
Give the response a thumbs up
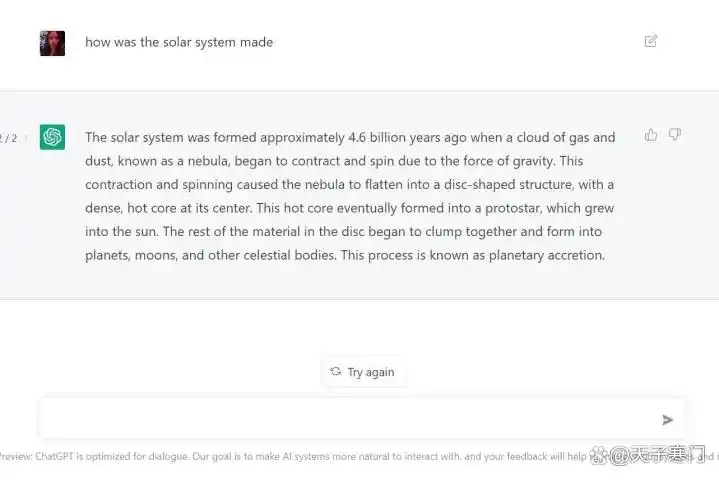pos(651,135)
